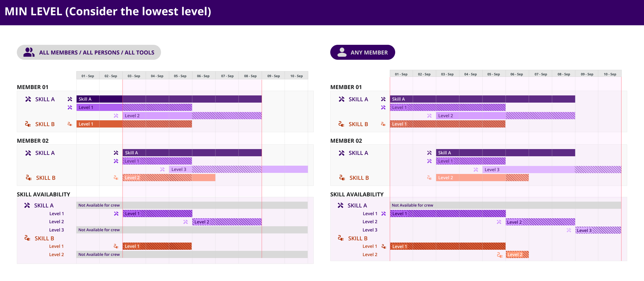Click the person icon in the ANY MEMBER pill
Viewport: 644px width, 281px height.
coord(342,52)
